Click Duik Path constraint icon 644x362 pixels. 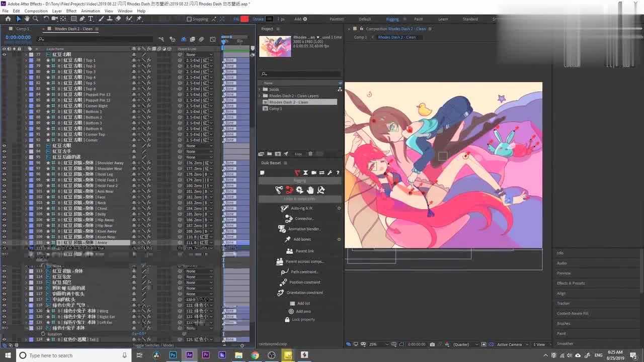point(284,271)
